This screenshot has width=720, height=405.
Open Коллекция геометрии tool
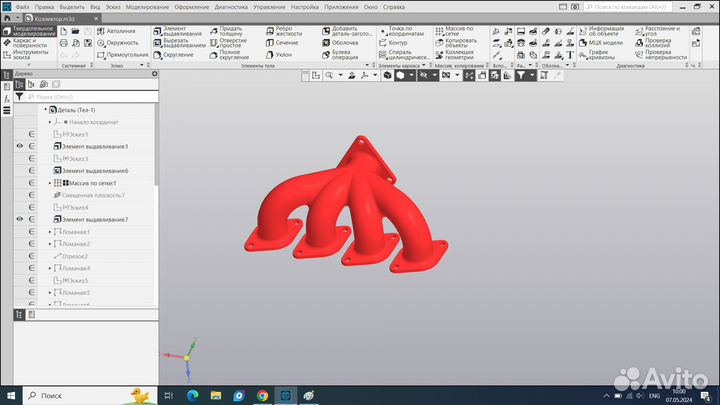pos(455,55)
